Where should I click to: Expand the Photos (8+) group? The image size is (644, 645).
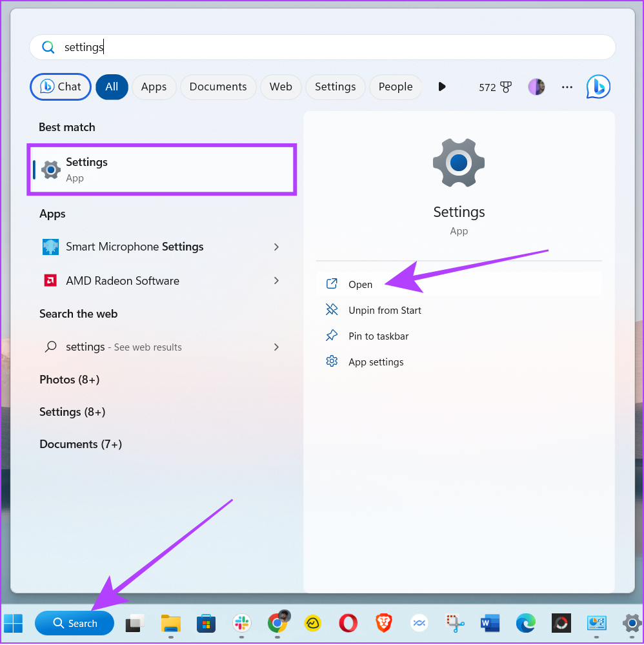(x=70, y=380)
